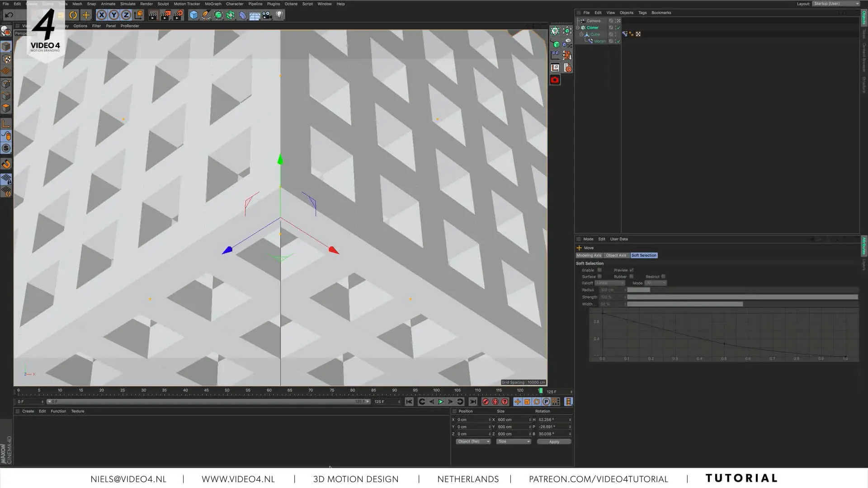Go to end of animation

coord(473,402)
